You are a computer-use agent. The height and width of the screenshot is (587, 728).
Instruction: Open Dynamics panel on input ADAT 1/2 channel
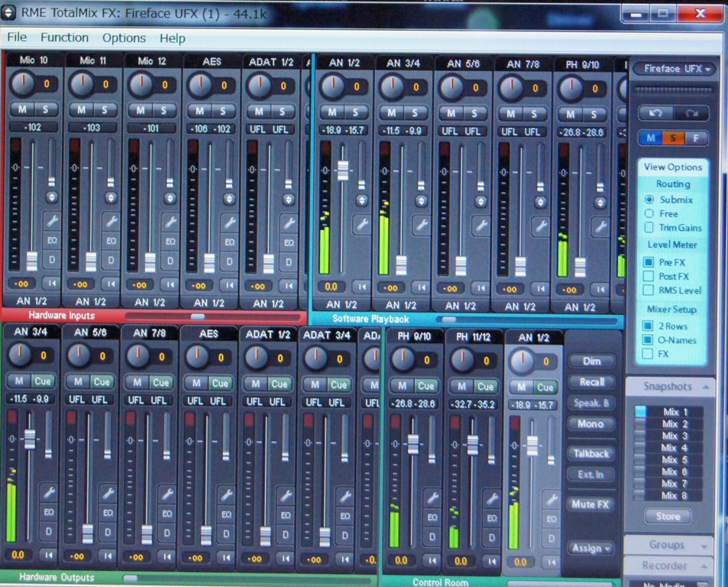(x=289, y=262)
